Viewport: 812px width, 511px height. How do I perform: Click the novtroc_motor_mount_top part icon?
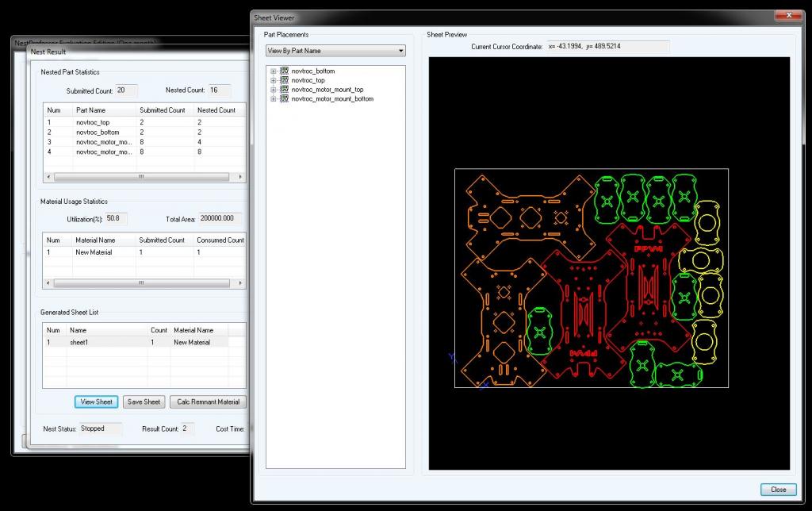(285, 90)
